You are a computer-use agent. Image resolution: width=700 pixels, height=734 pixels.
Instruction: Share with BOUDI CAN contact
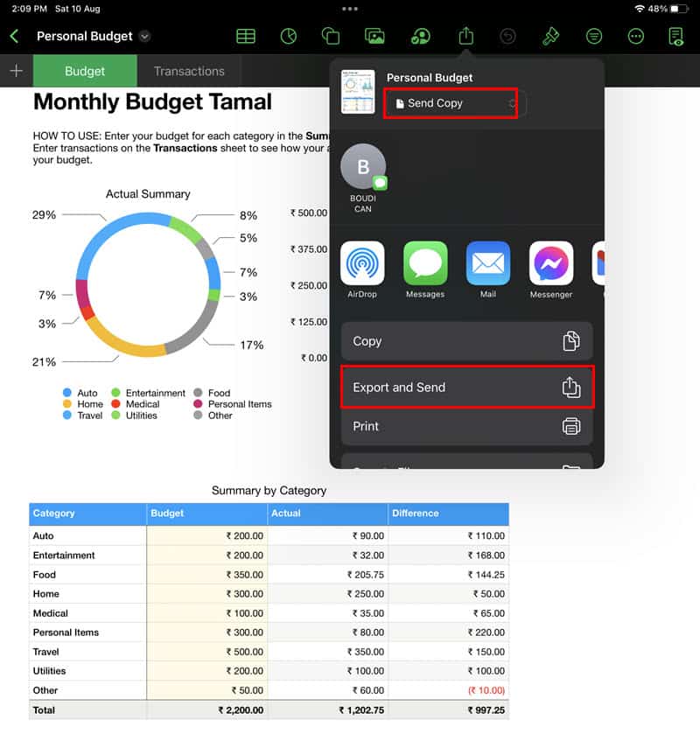click(x=363, y=178)
